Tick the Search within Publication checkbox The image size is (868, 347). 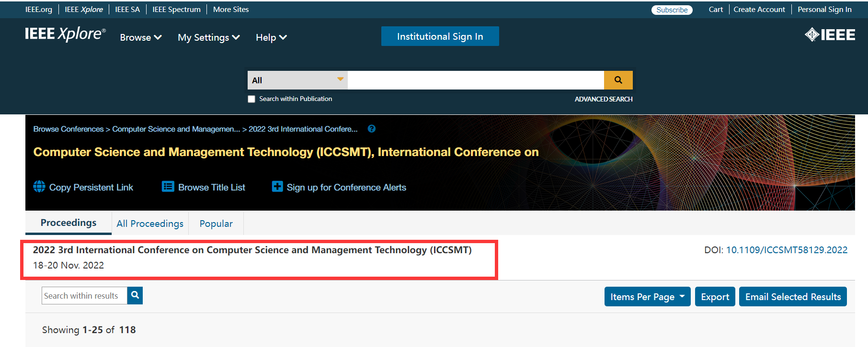(x=251, y=99)
